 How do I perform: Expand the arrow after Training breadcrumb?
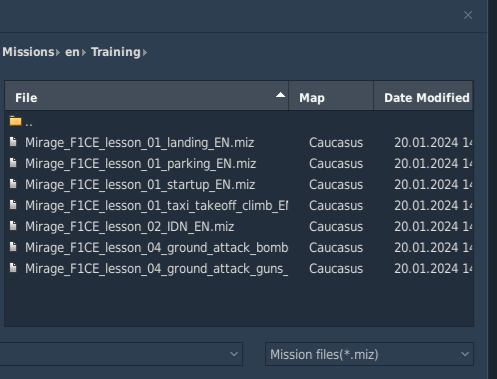(145, 53)
